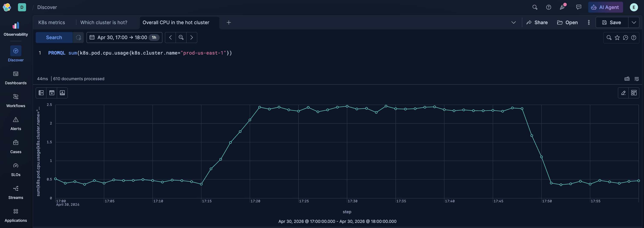644x228 pixels.
Task: Toggle the sidebar fields panel layout
Action: 41,93
